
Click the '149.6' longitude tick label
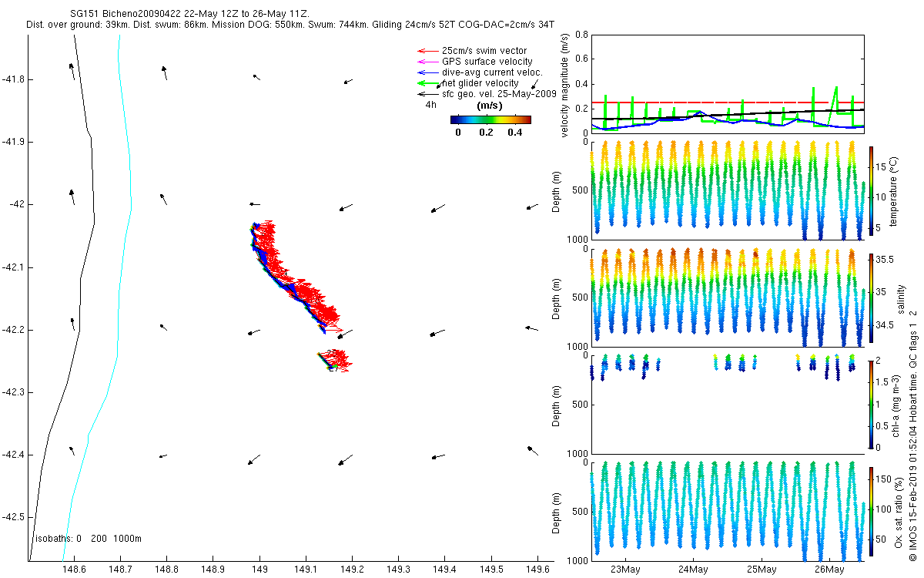[537, 570]
